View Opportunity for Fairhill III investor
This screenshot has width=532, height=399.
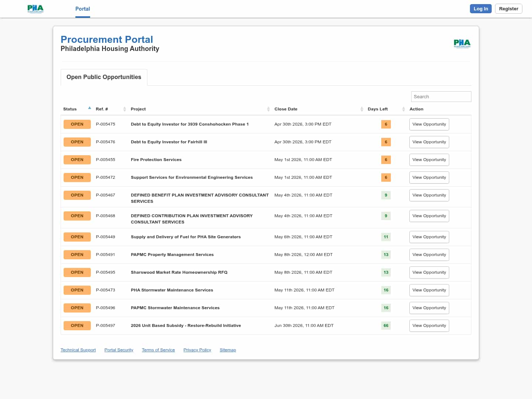point(429,142)
